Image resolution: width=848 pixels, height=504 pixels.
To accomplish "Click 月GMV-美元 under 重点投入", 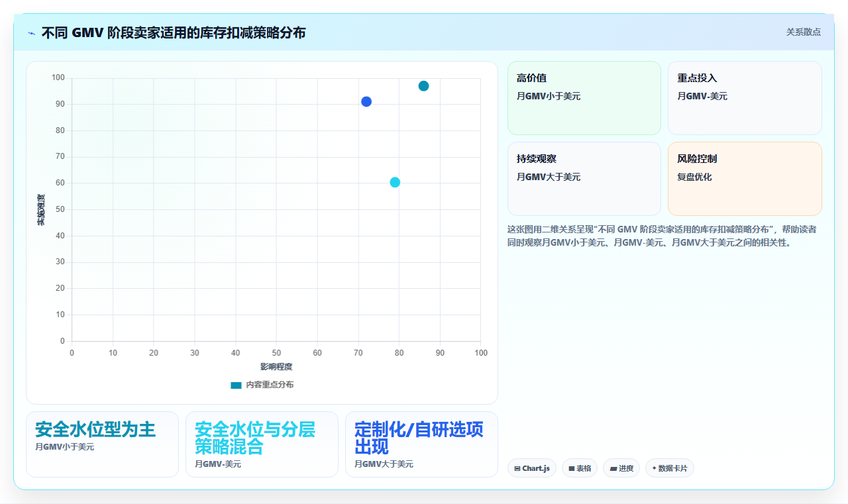I will [702, 96].
